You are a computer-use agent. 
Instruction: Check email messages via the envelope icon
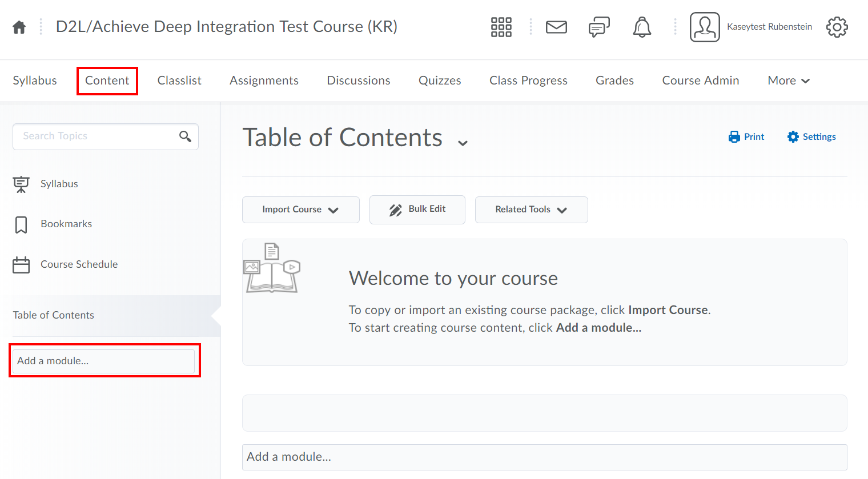[556, 26]
